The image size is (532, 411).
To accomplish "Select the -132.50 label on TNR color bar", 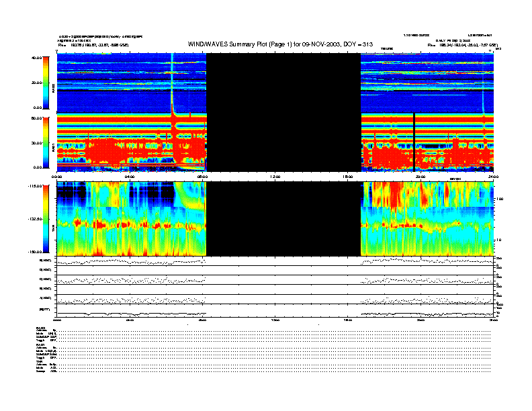I will pos(35,219).
